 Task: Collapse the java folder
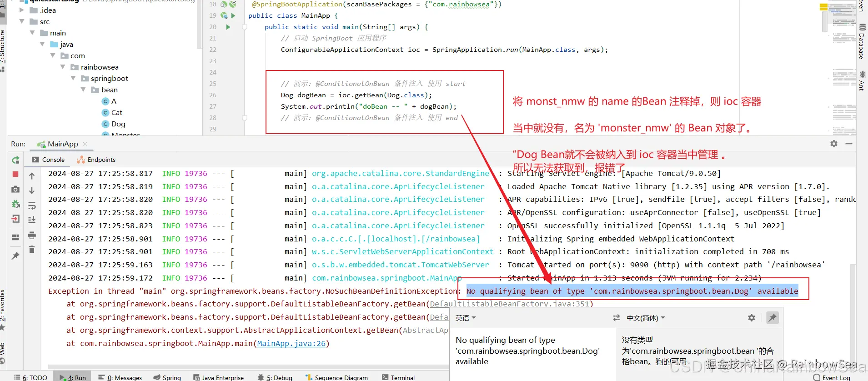42,44
